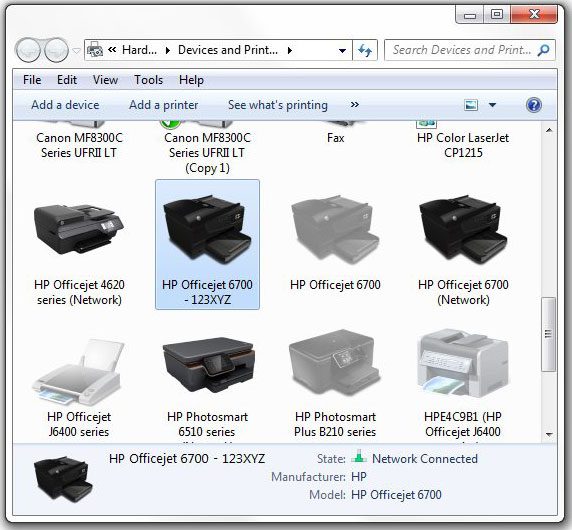Click the printer icon at the start of the address bar
The height and width of the screenshot is (530, 572).
click(95, 50)
